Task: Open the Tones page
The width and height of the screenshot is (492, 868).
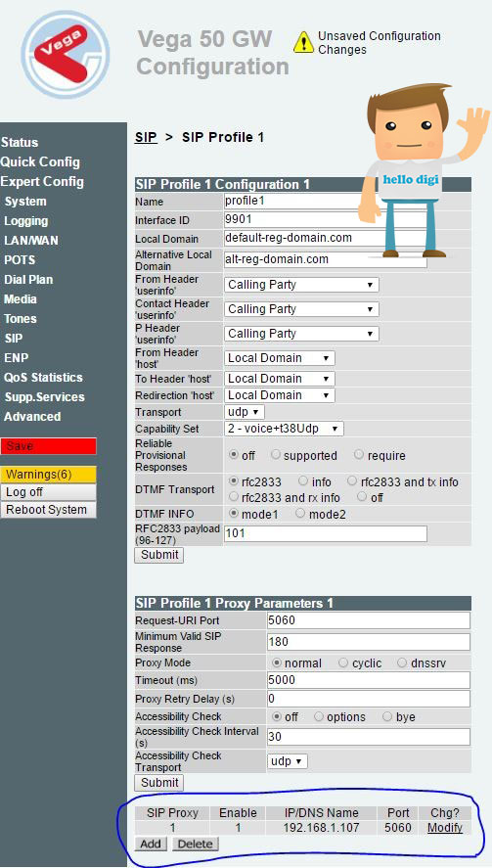Action: 21,319
